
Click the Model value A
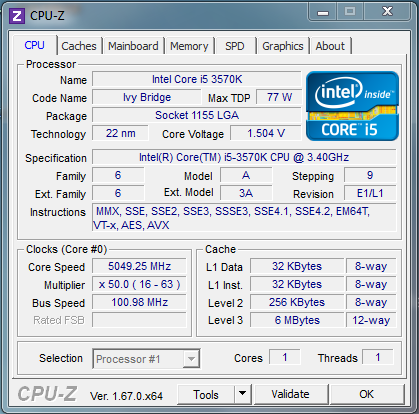pyautogui.click(x=246, y=175)
